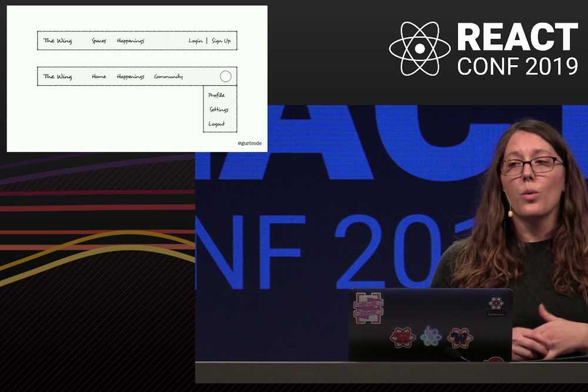Click The Wing logo beside Spaces
Viewport: 588px width, 392px height.
click(x=58, y=41)
